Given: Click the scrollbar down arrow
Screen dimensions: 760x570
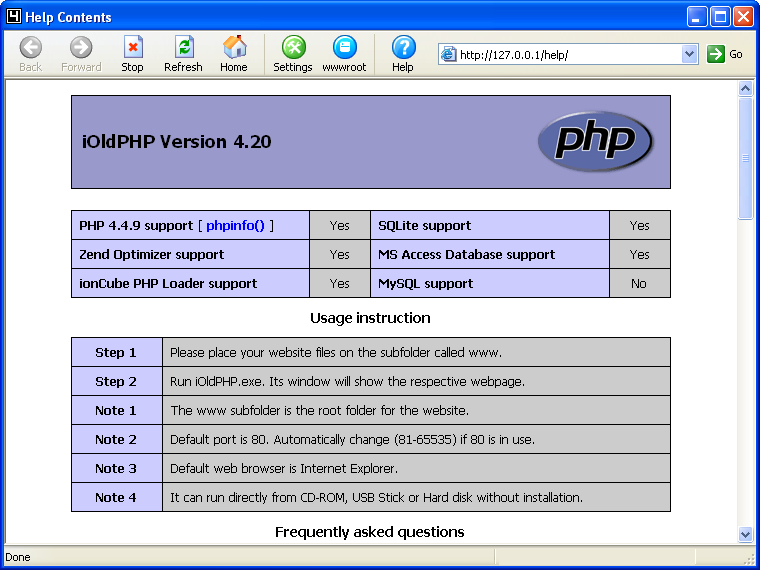Looking at the screenshot, I should coord(745,534).
